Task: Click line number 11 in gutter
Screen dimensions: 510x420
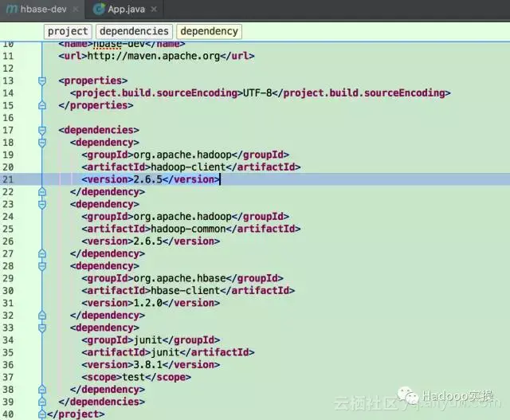Action: 8,56
